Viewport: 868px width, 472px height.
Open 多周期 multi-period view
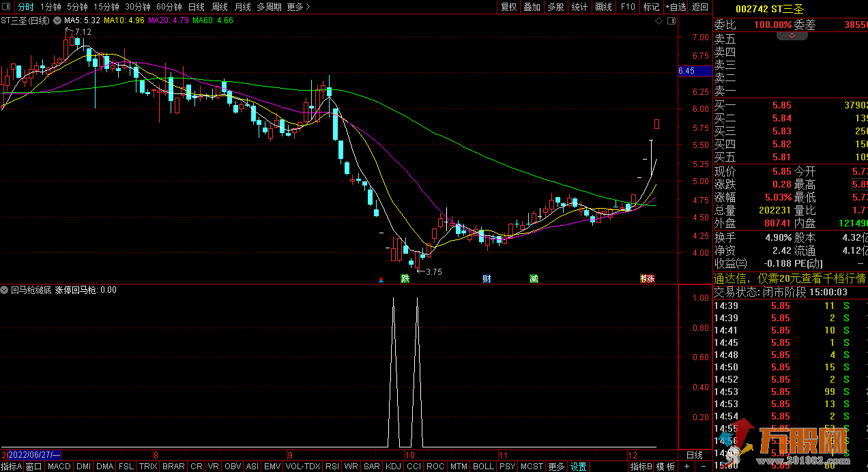pyautogui.click(x=269, y=7)
